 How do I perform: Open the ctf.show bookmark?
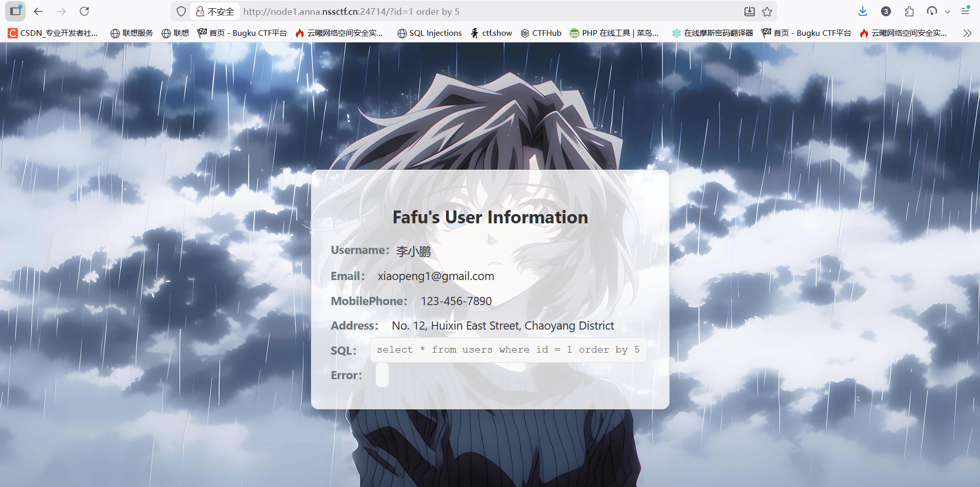coord(491,33)
